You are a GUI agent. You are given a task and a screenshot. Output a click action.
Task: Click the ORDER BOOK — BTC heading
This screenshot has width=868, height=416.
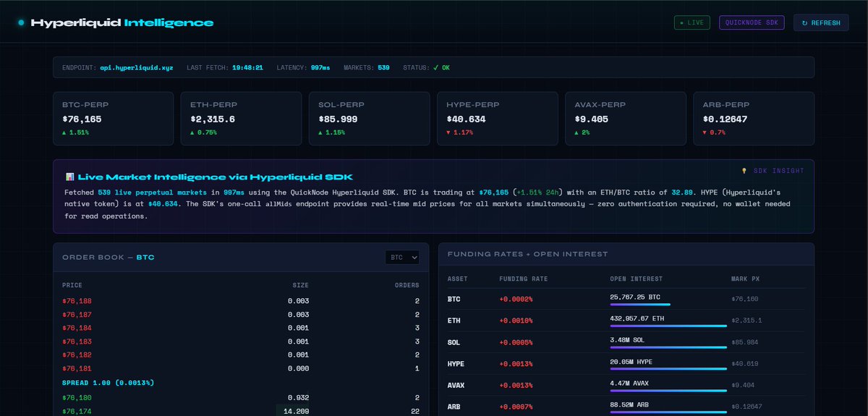tap(109, 258)
